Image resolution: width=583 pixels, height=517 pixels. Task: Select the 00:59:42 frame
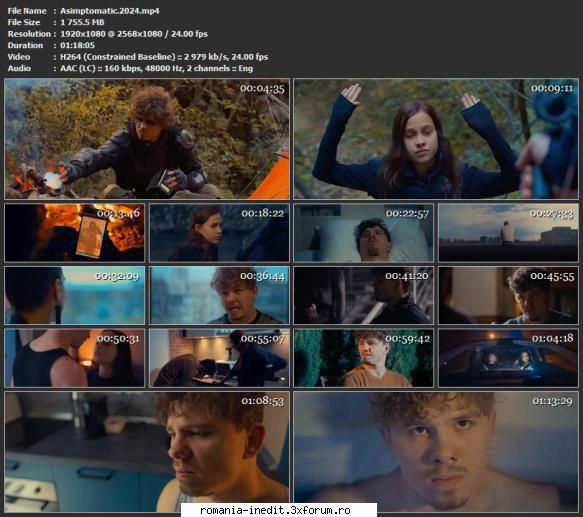point(364,358)
